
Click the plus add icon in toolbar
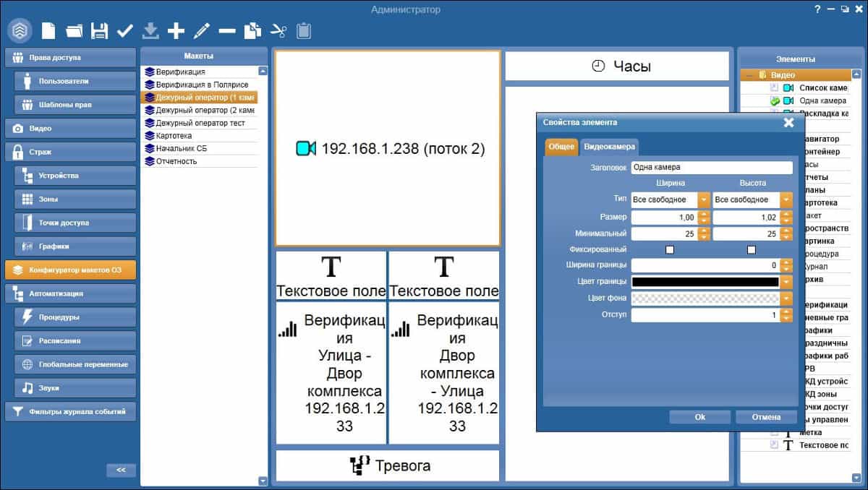176,31
